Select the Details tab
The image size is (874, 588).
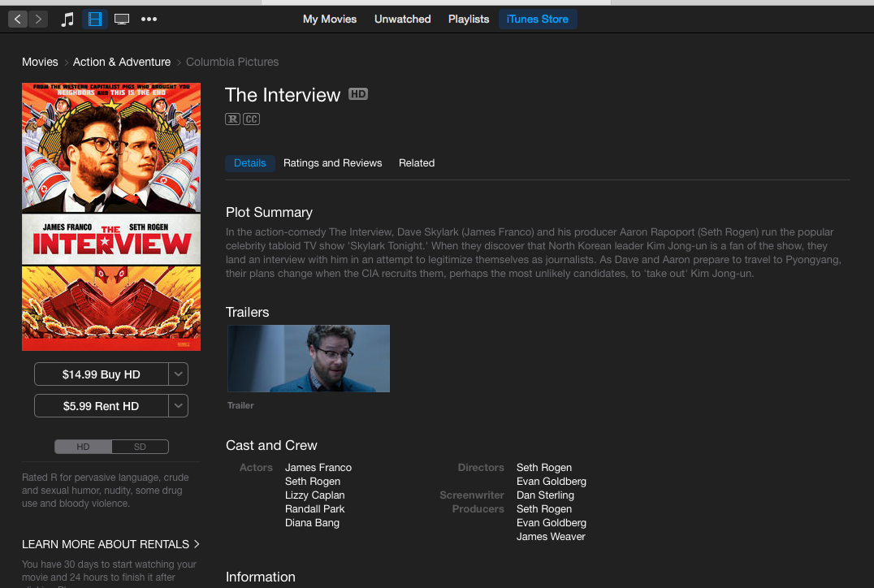click(x=249, y=163)
